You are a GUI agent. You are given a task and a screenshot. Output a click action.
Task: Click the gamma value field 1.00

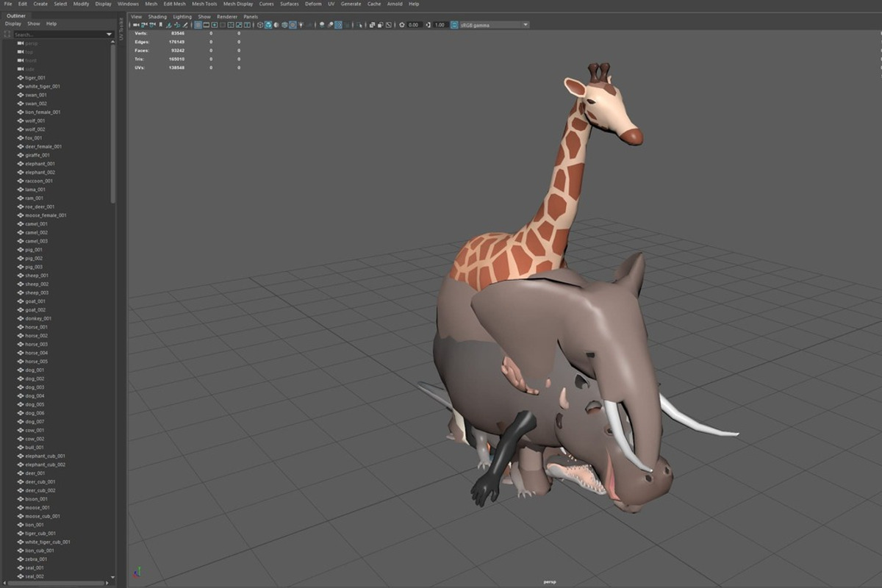[x=440, y=25]
